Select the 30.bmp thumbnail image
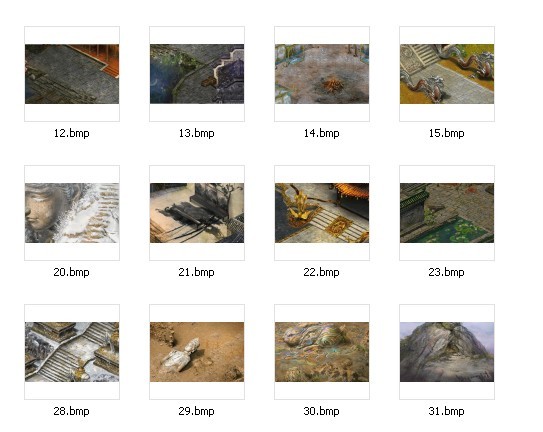The height and width of the screenshot is (432, 543). click(322, 352)
